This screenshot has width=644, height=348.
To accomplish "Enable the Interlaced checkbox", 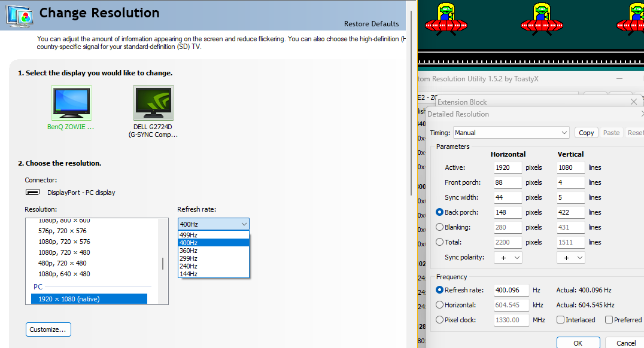I will (x=560, y=320).
